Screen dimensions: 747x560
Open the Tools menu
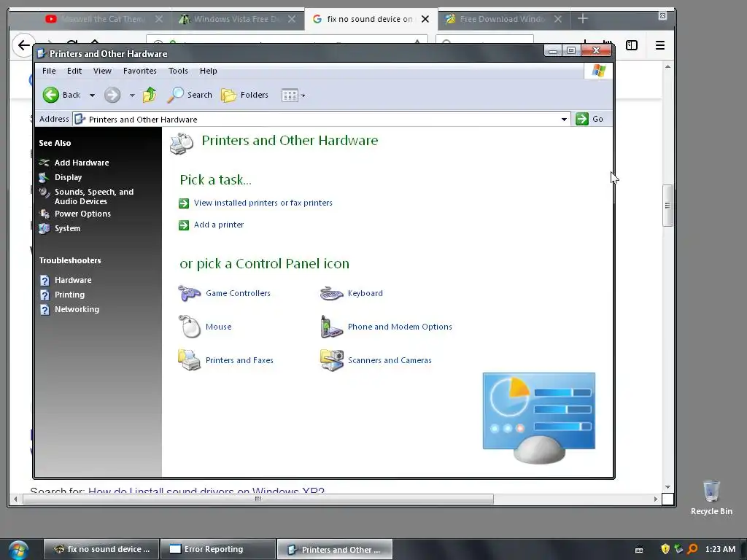point(178,71)
